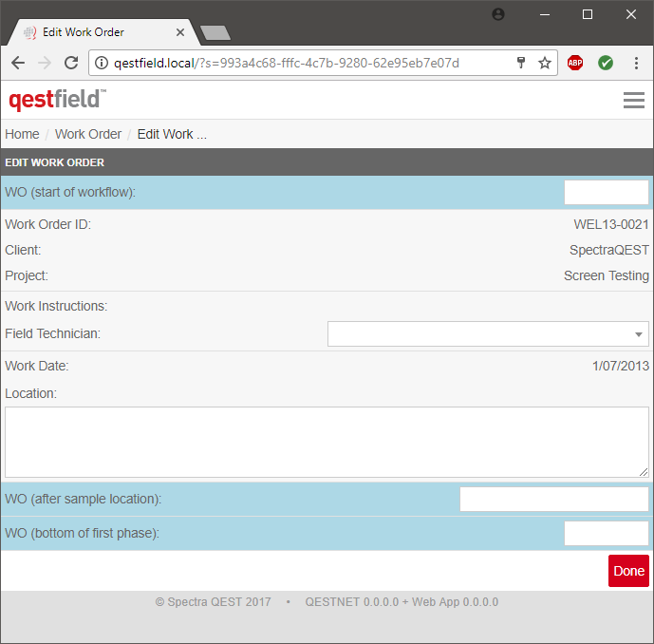The height and width of the screenshot is (644, 654).
Task: Navigate to Work Order breadcrumb link
Action: [x=88, y=134]
